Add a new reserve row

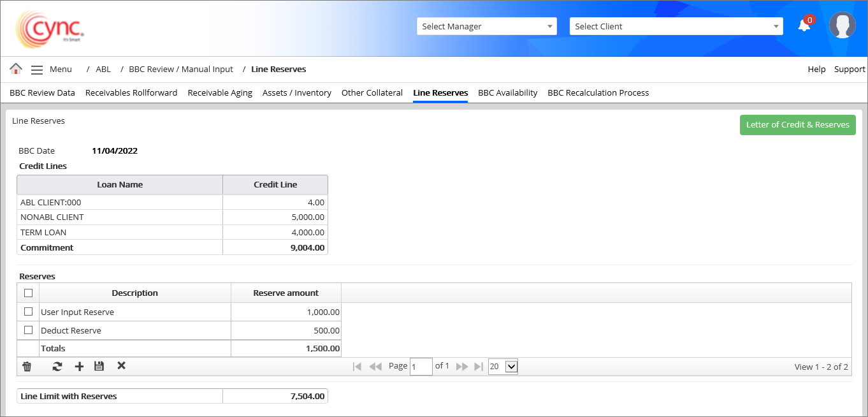tap(79, 367)
